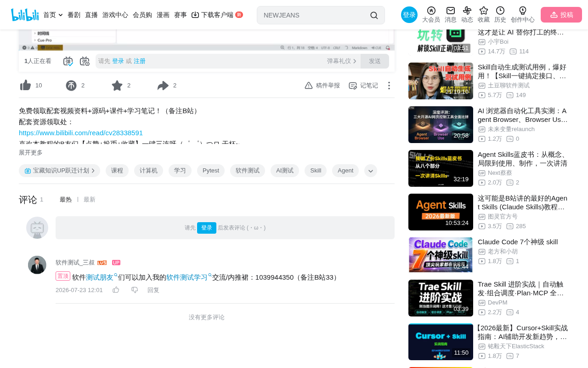This screenshot has width=588, height=368.
Task: Open uploader 图灵官方号
Action: [503, 217]
